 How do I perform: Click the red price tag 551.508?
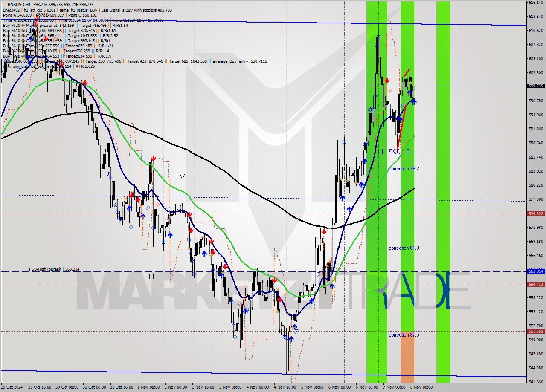pyautogui.click(x=536, y=331)
